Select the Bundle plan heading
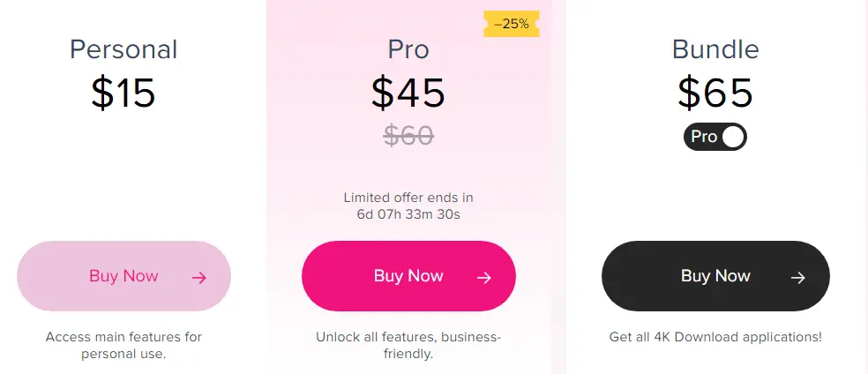This screenshot has height=374, width=868. tap(715, 49)
